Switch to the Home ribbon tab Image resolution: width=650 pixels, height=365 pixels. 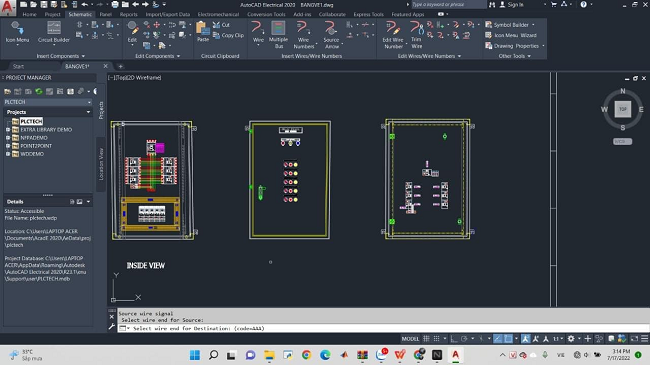click(x=29, y=15)
